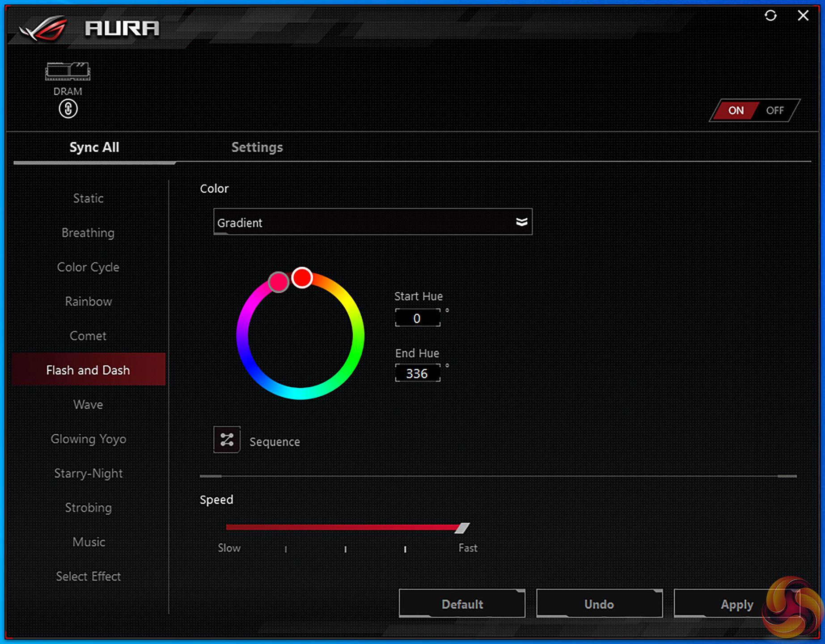The image size is (825, 644).
Task: Select the Static effect
Action: 89,198
